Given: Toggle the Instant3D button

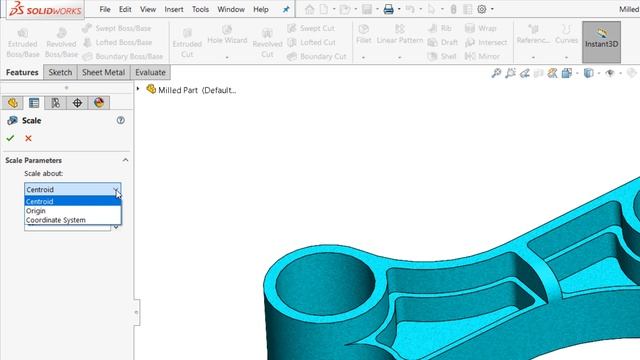Looking at the screenshot, I should (x=601, y=42).
